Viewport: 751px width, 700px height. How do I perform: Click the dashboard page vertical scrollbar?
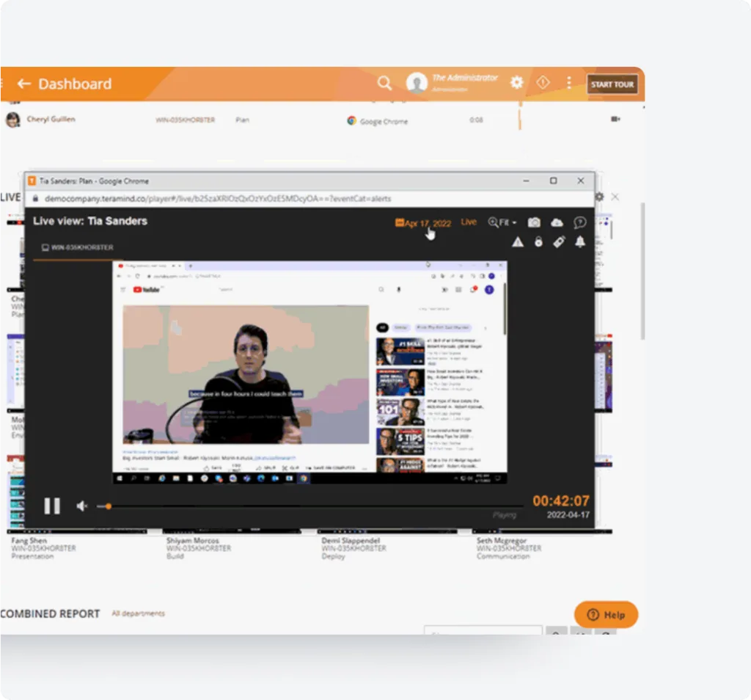click(x=642, y=271)
